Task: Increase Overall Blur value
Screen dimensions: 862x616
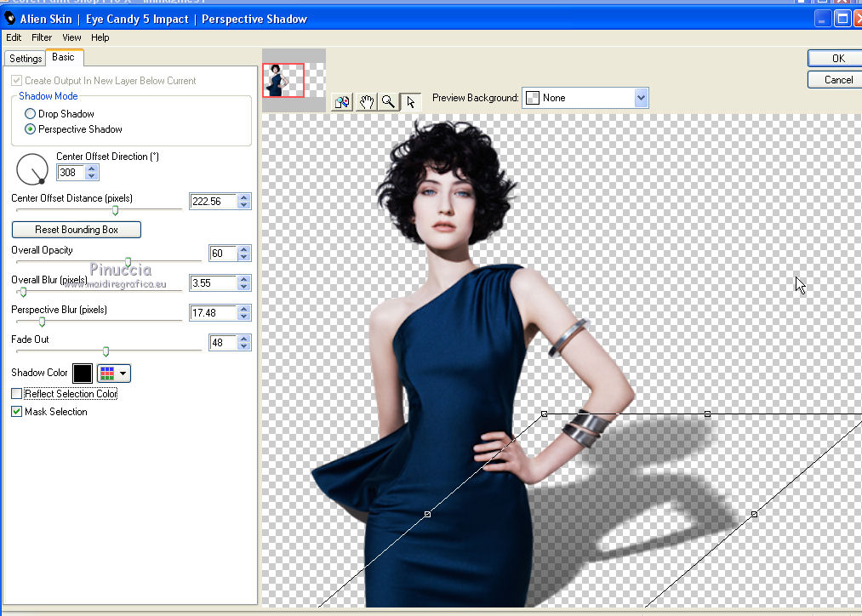Action: coord(244,279)
